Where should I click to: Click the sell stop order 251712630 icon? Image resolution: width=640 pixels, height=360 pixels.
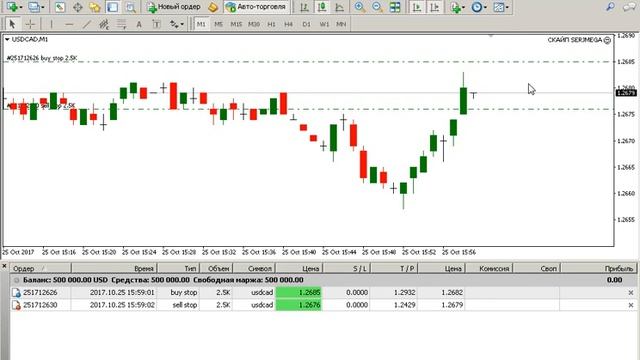coord(16,305)
